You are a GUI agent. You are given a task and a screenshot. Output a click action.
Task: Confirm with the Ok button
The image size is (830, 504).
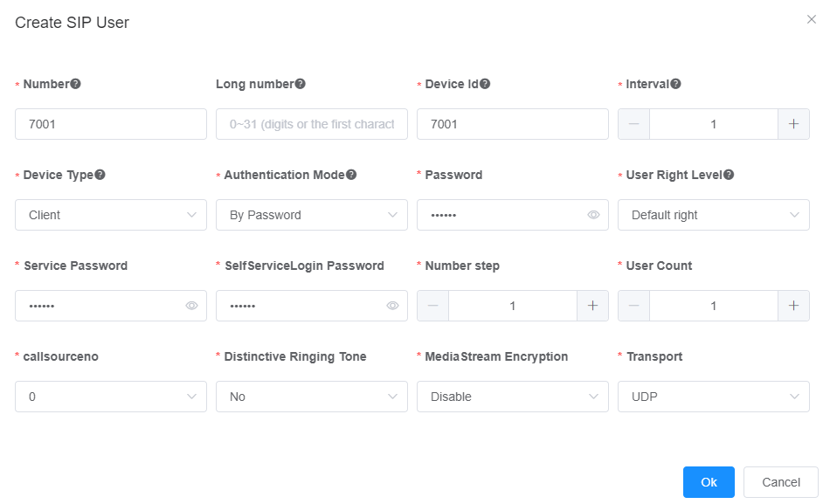(x=709, y=482)
